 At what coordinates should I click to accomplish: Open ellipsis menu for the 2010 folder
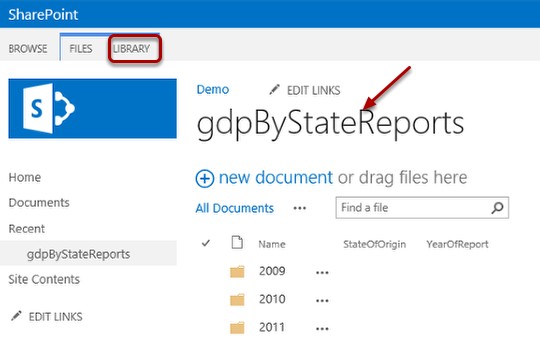point(322,301)
